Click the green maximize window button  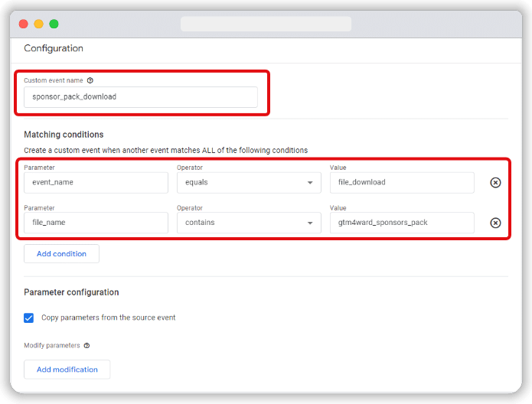click(54, 24)
